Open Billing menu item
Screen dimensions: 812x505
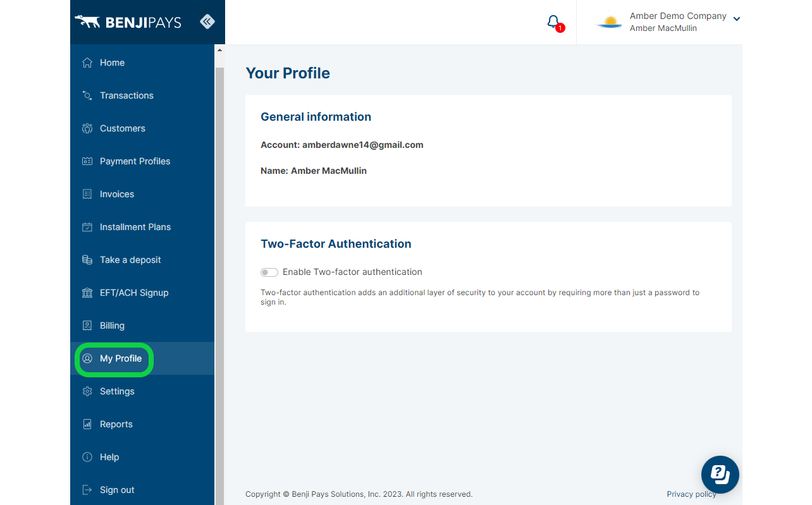(142, 326)
